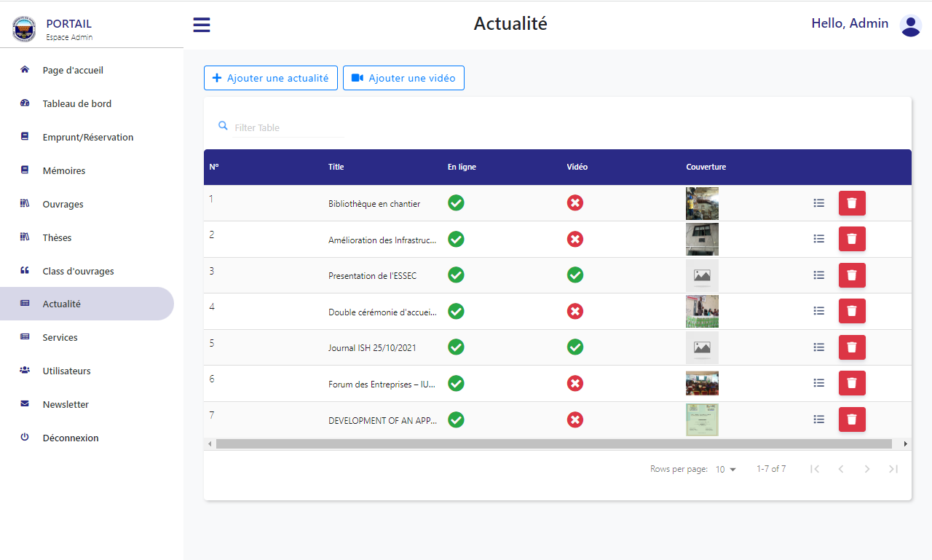Click Ajouter une vidéo button
932x560 pixels.
(x=403, y=78)
